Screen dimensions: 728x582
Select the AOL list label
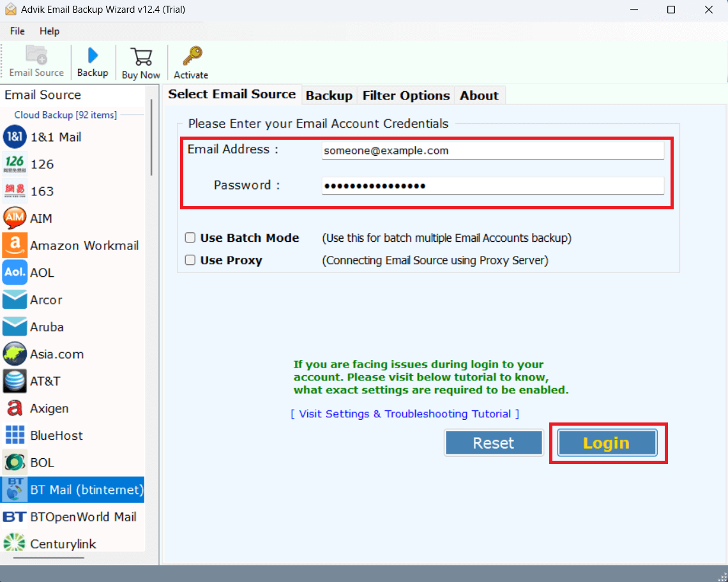pos(42,273)
